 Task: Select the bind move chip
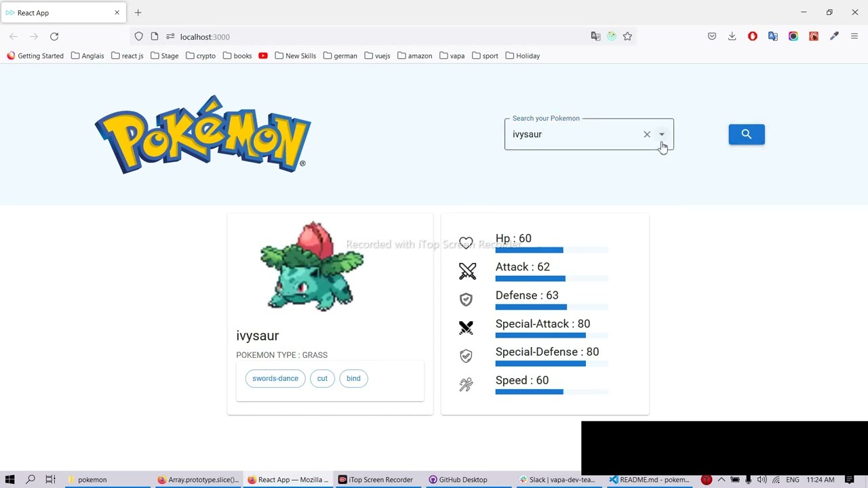[x=353, y=378]
